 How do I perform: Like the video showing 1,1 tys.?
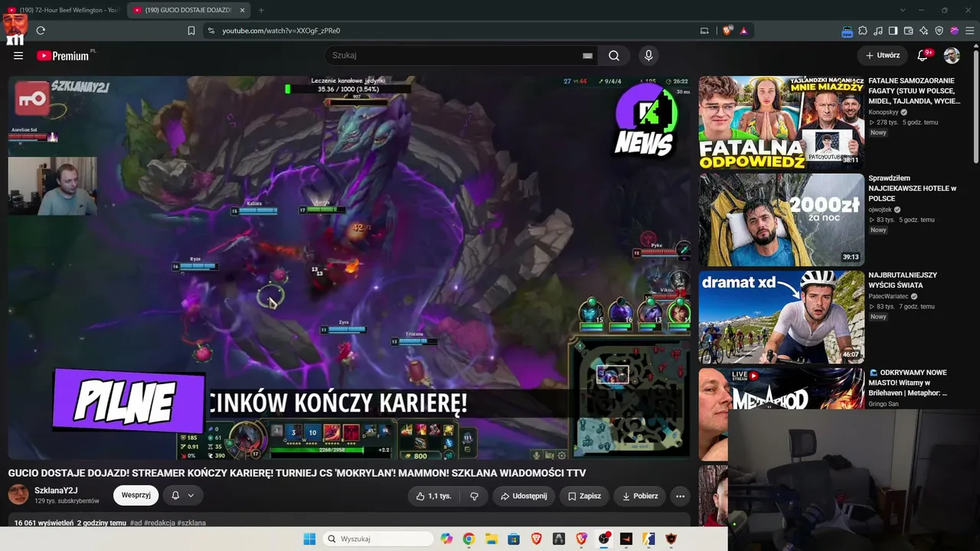click(433, 496)
